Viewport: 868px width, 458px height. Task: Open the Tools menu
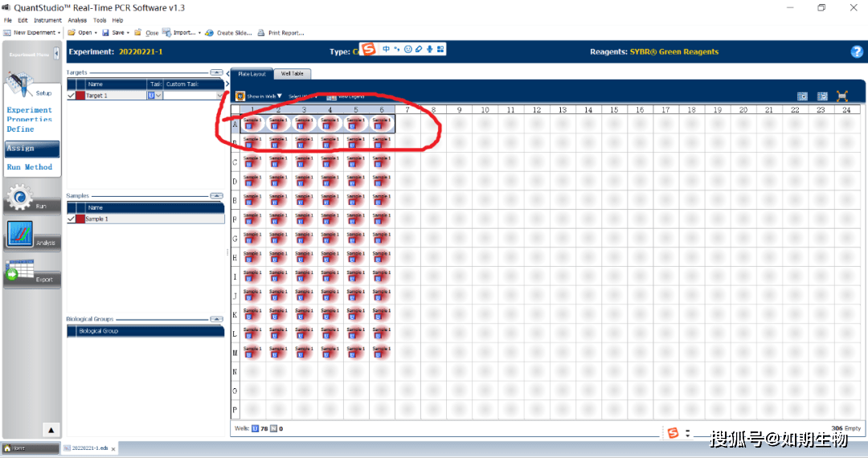click(x=100, y=20)
